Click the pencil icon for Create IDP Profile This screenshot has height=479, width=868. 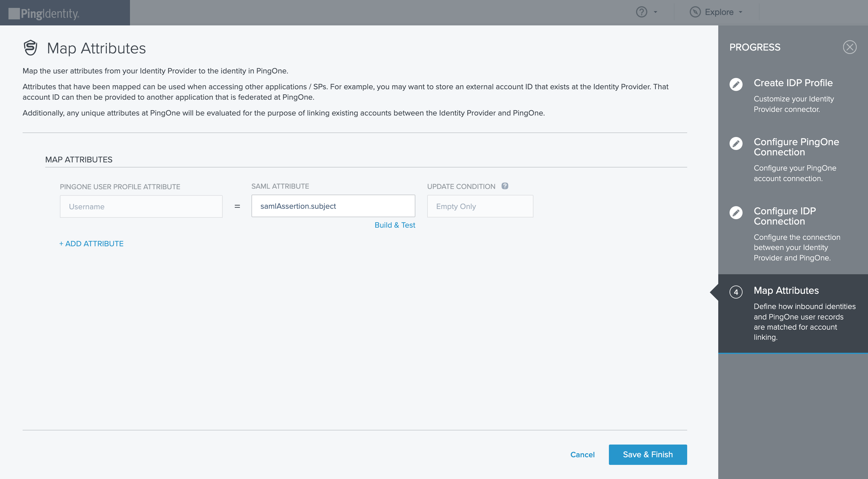[x=736, y=84]
